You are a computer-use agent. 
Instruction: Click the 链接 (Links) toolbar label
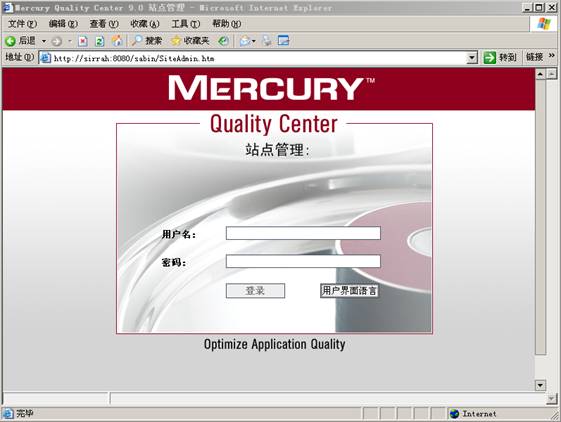(x=534, y=57)
